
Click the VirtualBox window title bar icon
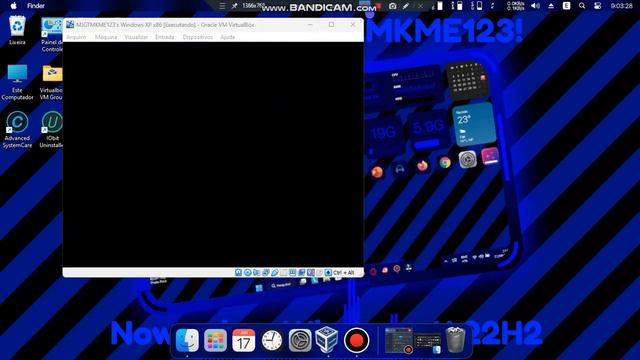coord(70,24)
